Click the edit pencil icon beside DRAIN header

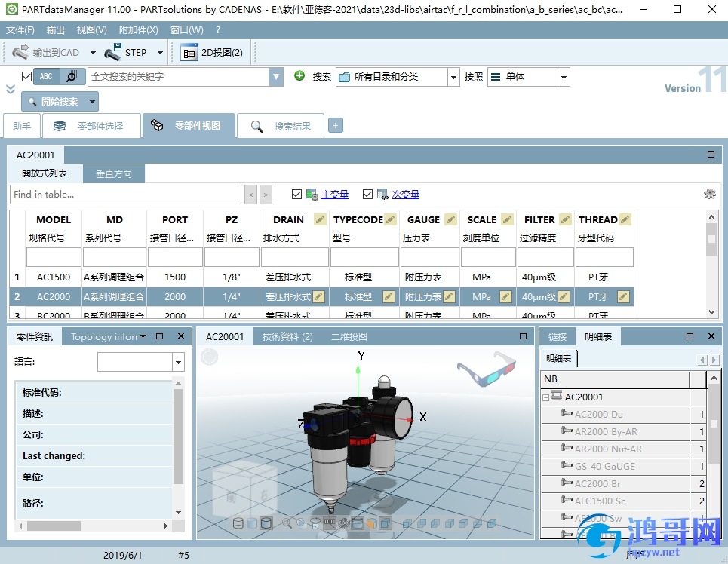pos(320,219)
